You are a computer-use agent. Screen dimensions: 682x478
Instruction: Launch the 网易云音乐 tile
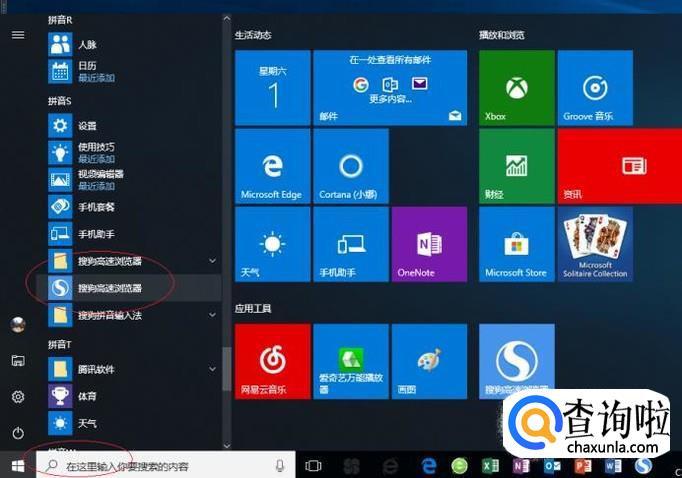pos(272,361)
